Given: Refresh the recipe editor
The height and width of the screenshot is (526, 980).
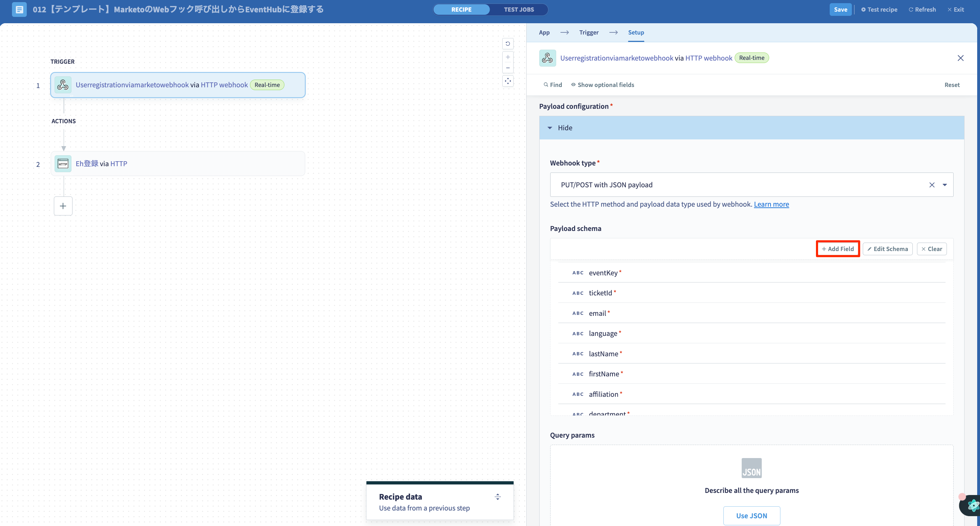Looking at the screenshot, I should pyautogui.click(x=922, y=10).
